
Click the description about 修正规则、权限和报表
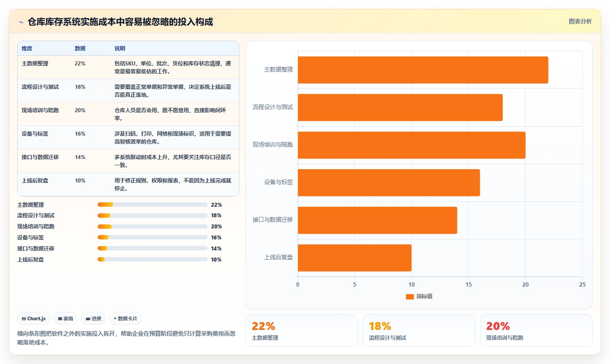pyautogui.click(x=173, y=184)
